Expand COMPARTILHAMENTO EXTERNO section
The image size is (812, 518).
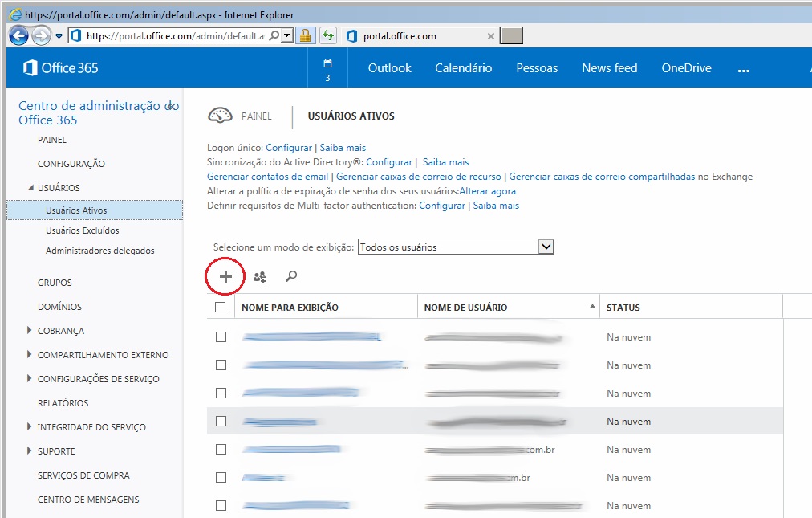point(30,354)
